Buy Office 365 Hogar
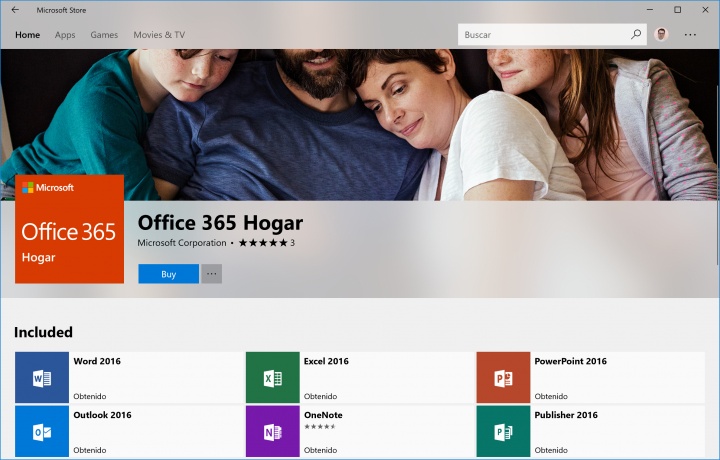Screen dimensions: 720x460 pyautogui.click(x=169, y=274)
